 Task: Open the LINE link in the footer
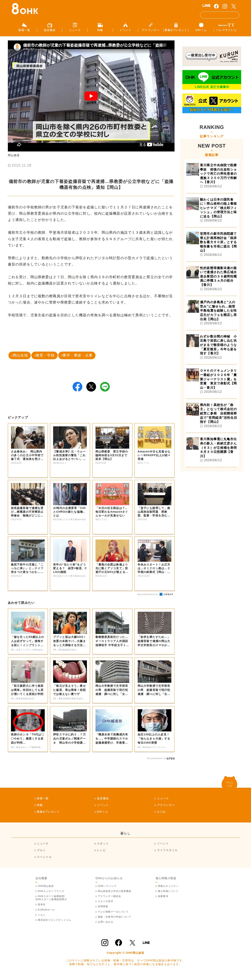146,943
